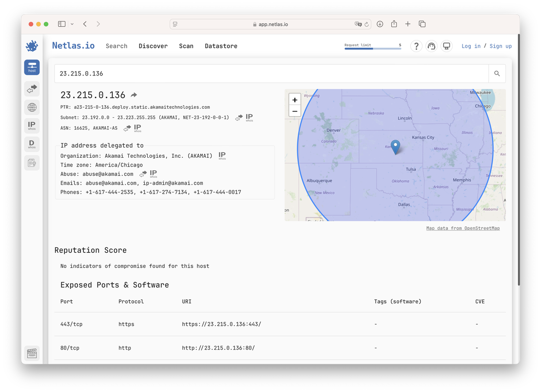This screenshot has height=392, width=541.
Task: Click the monitor icon in the header
Action: [446, 46]
